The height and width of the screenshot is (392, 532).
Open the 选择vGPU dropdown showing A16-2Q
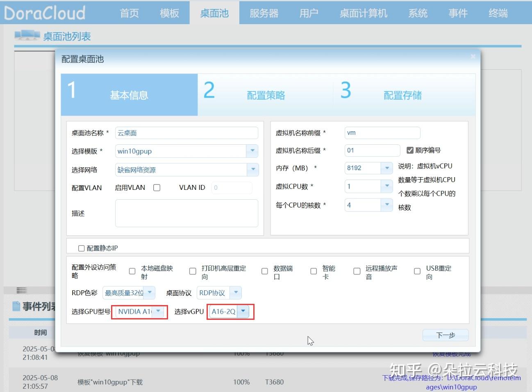click(243, 312)
